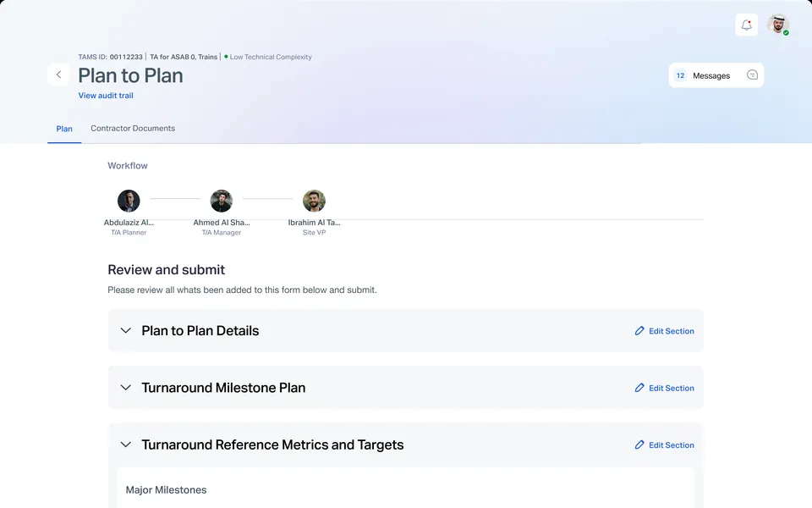
Task: Click the T/A Planner role label
Action: point(129,233)
